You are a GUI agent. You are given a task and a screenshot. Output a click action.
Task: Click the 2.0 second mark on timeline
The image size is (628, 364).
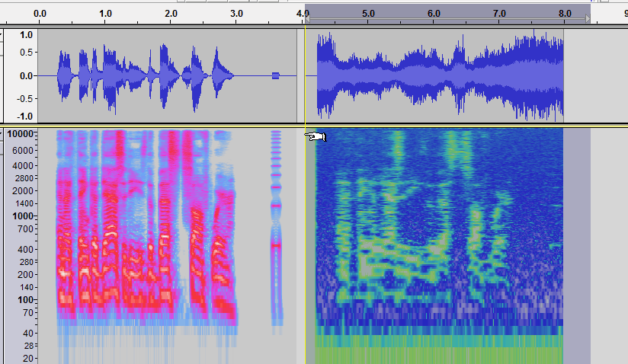[171, 14]
